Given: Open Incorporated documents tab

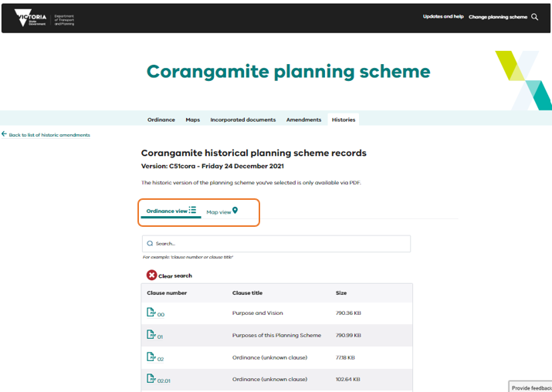Looking at the screenshot, I should pyautogui.click(x=243, y=120).
